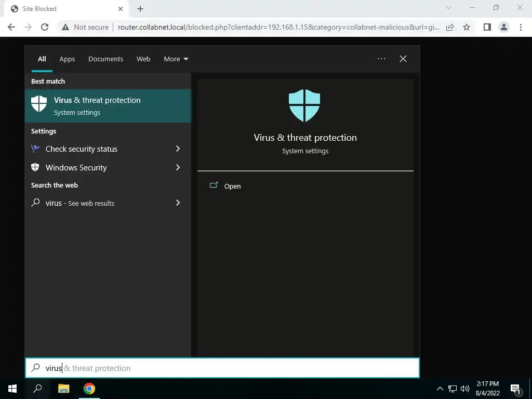Click the Open action in preview pane
532x399 pixels.
click(232, 187)
